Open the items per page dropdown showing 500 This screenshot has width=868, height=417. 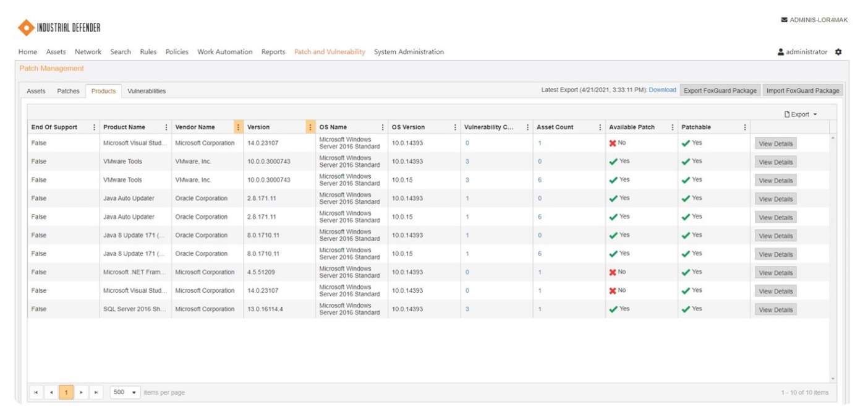pyautogui.click(x=125, y=392)
